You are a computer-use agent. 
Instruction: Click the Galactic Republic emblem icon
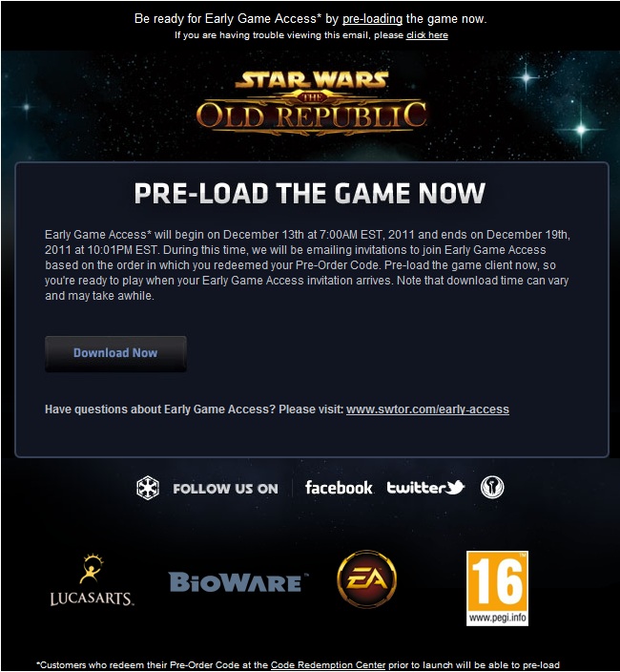click(x=492, y=487)
